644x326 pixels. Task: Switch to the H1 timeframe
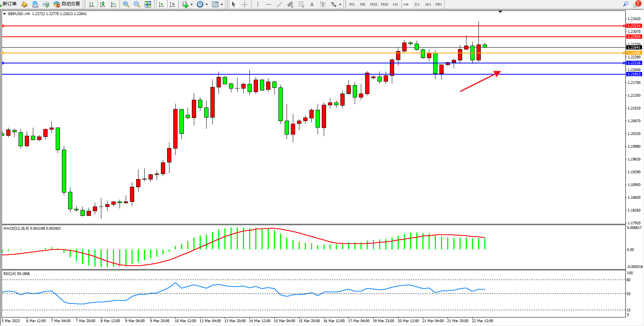[x=395, y=5]
